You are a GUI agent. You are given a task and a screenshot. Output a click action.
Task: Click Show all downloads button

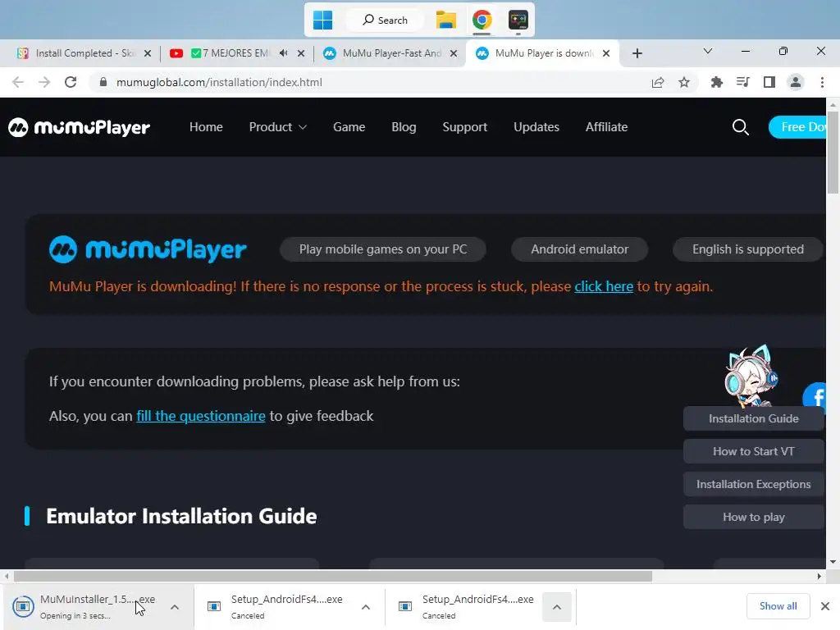pyautogui.click(x=778, y=606)
